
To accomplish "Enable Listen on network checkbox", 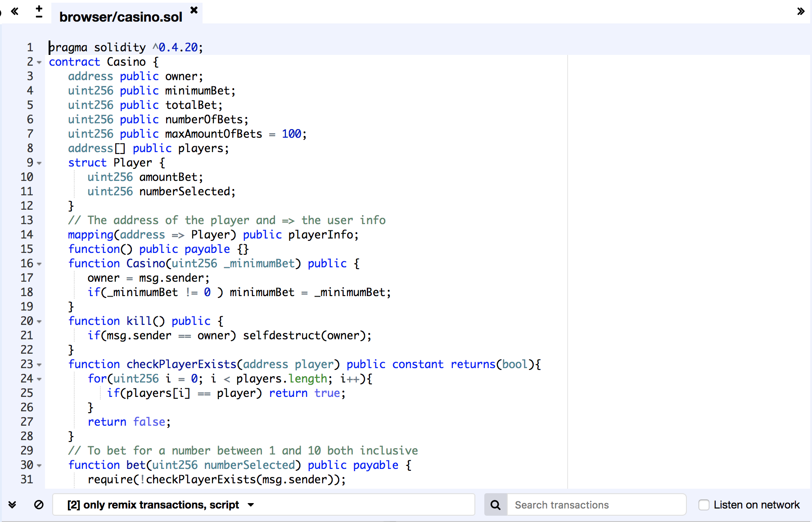I will pos(704,505).
